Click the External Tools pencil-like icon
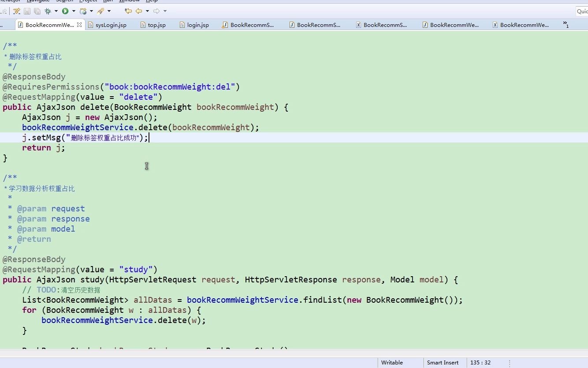This screenshot has width=588, height=368. point(100,11)
